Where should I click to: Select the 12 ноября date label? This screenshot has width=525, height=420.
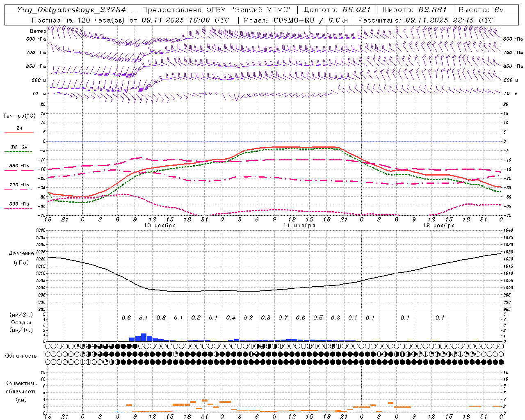(x=438, y=226)
